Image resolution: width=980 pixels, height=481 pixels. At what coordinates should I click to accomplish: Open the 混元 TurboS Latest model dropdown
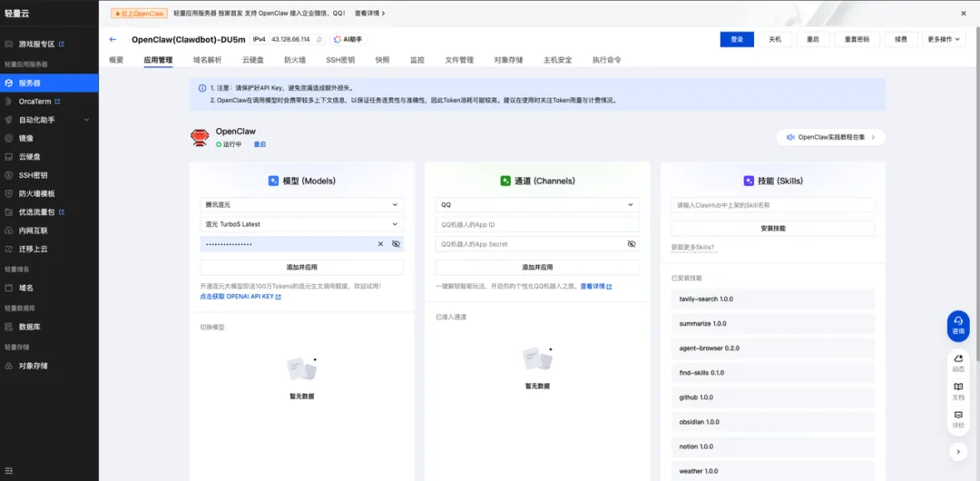[302, 224]
